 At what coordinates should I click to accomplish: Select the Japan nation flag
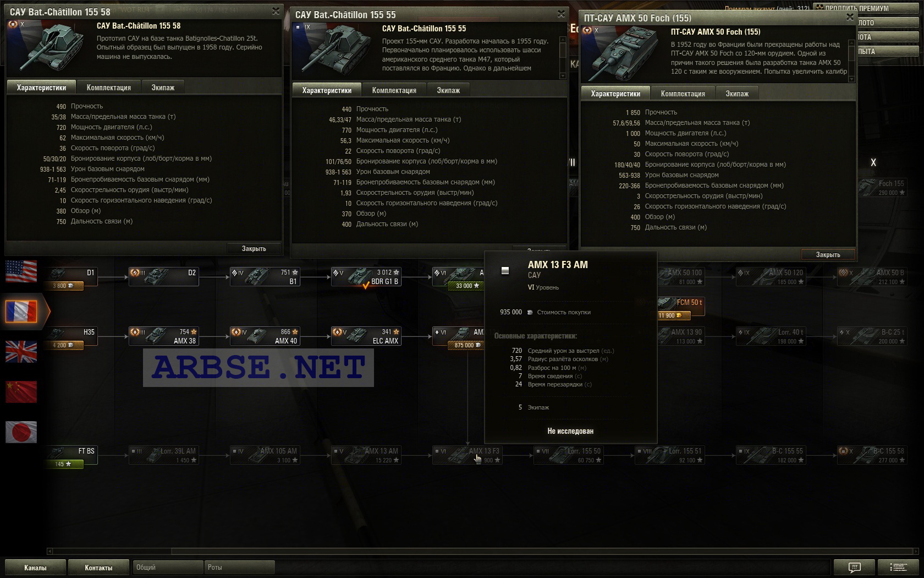(21, 432)
